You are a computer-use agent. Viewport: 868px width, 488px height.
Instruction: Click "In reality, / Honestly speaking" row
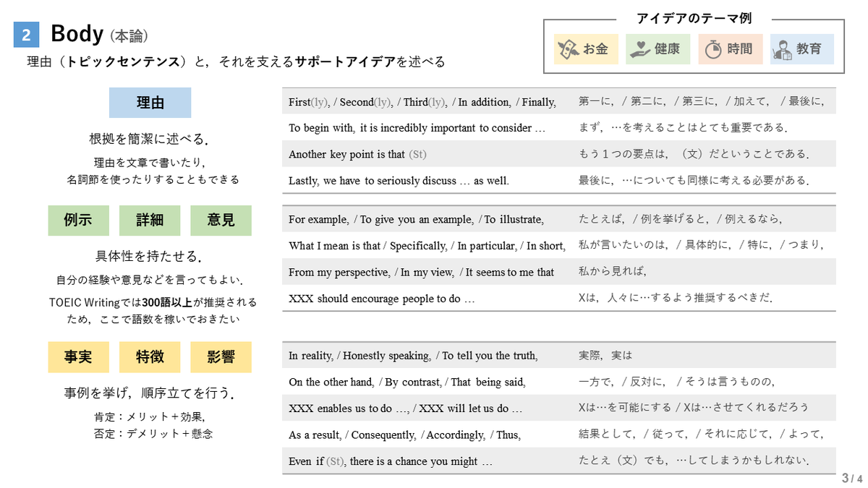coord(559,356)
